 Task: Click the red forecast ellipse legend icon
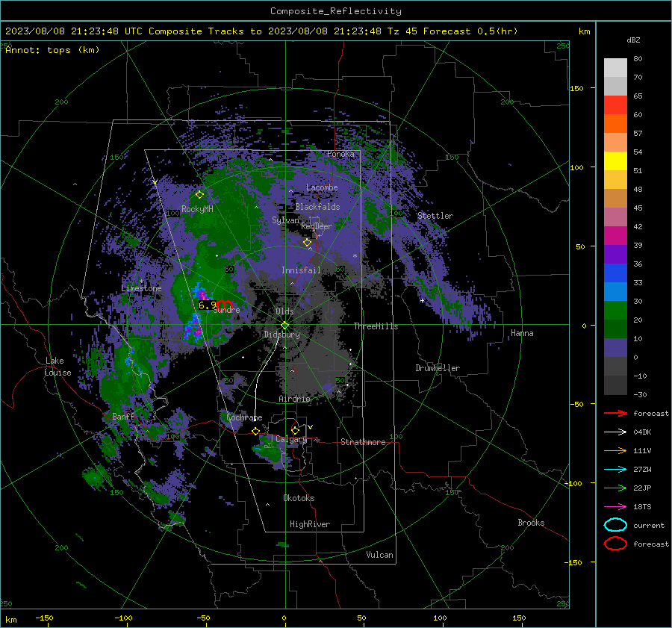click(615, 544)
